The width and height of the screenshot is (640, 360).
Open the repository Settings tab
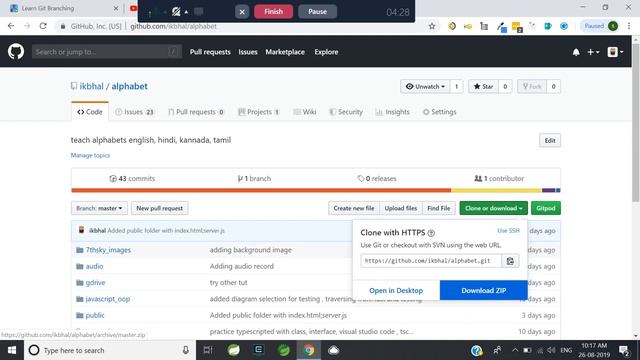440,112
